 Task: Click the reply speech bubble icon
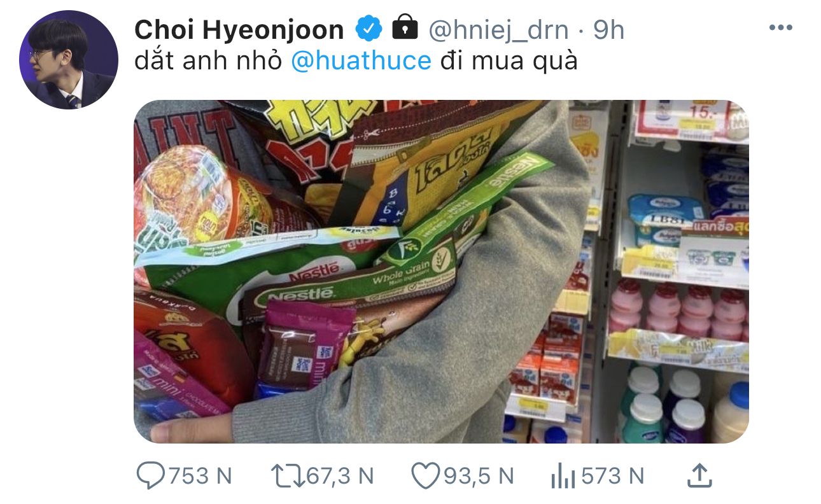[x=151, y=475]
